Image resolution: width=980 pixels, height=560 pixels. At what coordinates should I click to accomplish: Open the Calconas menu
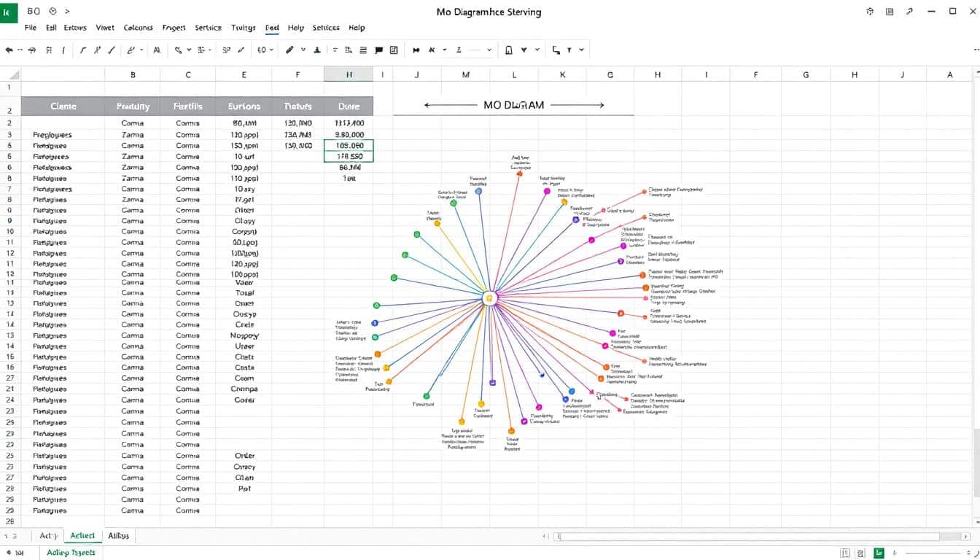[139, 28]
